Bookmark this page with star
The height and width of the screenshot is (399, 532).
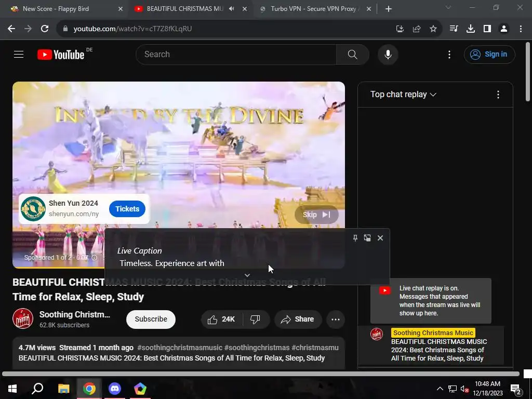(x=433, y=29)
